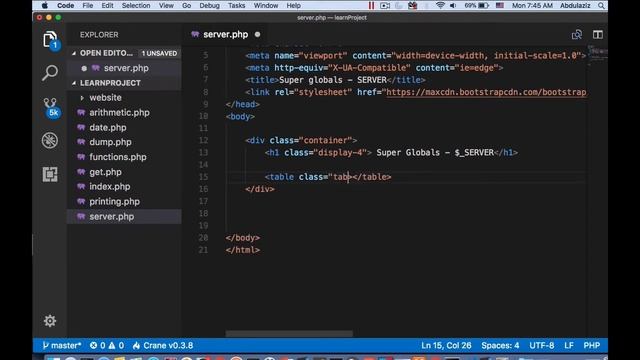Change line endings via LF
Image resolution: width=640 pixels, height=360 pixels.
point(569,345)
